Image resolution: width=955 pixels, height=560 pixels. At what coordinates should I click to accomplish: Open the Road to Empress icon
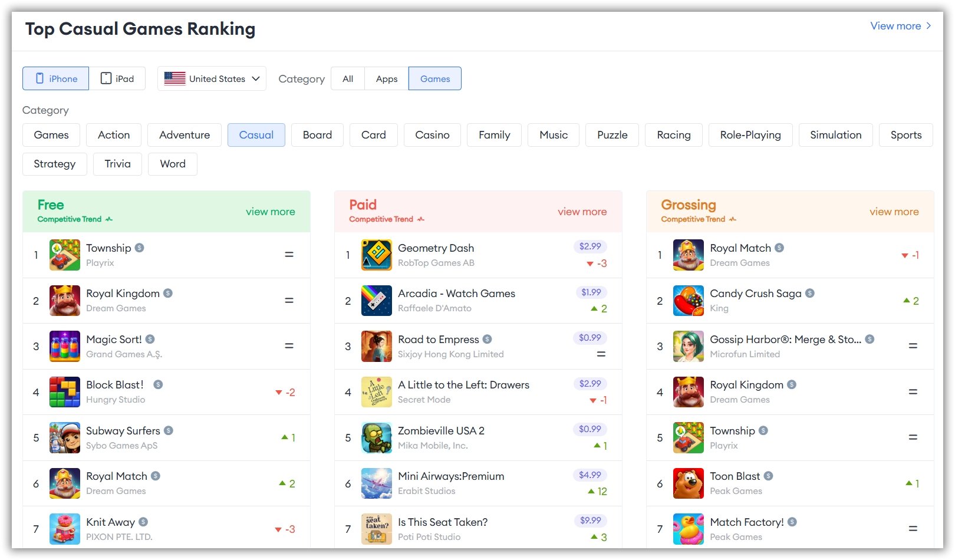[377, 346]
